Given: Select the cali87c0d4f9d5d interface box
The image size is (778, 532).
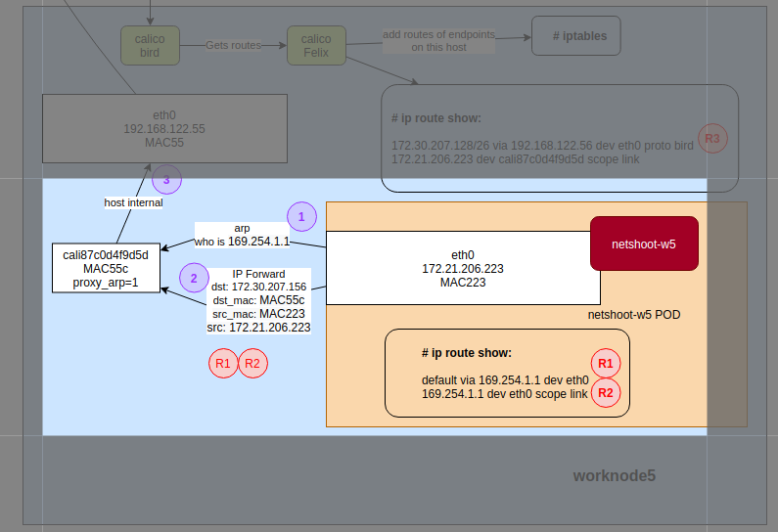Looking at the screenshot, I should (106, 268).
